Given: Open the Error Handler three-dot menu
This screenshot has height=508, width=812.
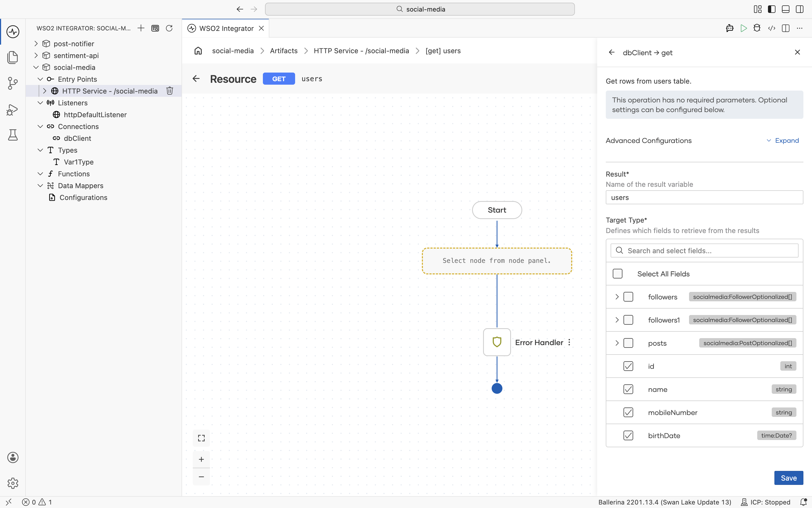Looking at the screenshot, I should [570, 342].
